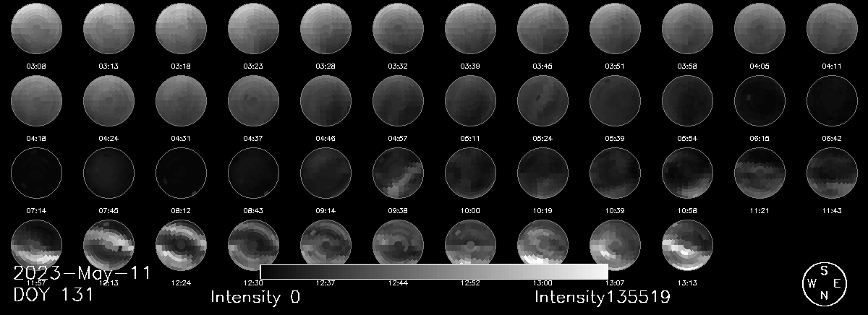The image size is (868, 315).
Task: Click the Intensity 0 scale label
Action: tap(255, 297)
